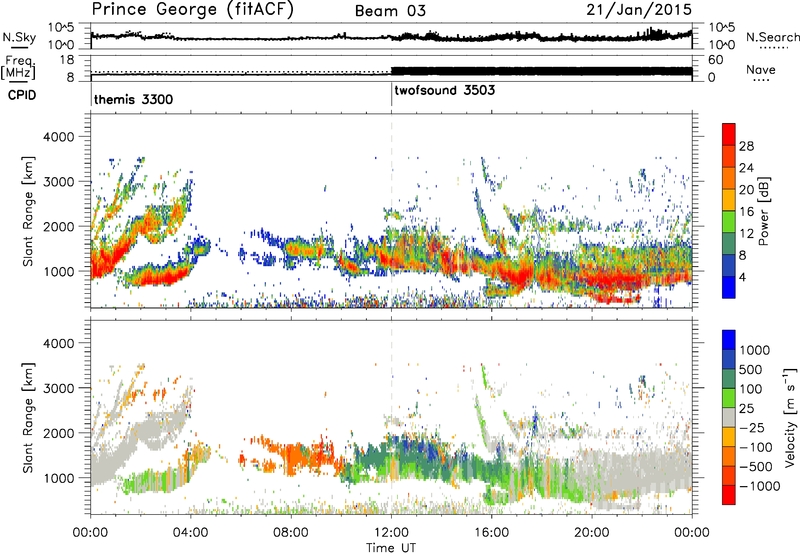
Task: Click the "2000" tick on power panel
Action: click(58, 226)
